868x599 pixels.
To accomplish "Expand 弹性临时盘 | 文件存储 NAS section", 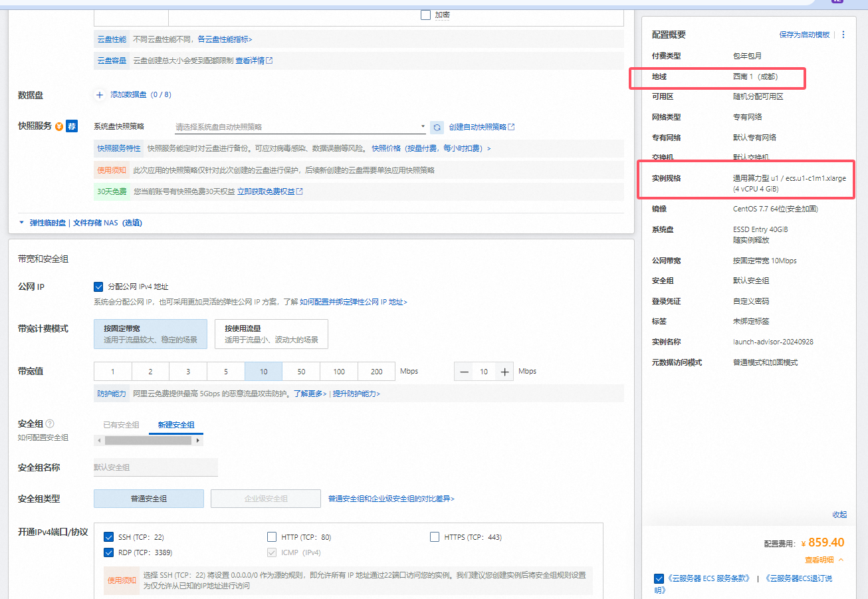I will (x=80, y=223).
